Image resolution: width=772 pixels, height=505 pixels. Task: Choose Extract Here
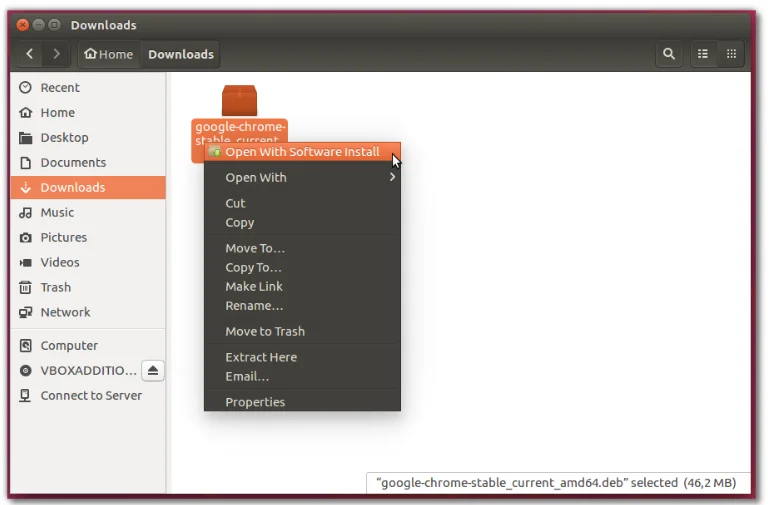[x=302, y=357]
